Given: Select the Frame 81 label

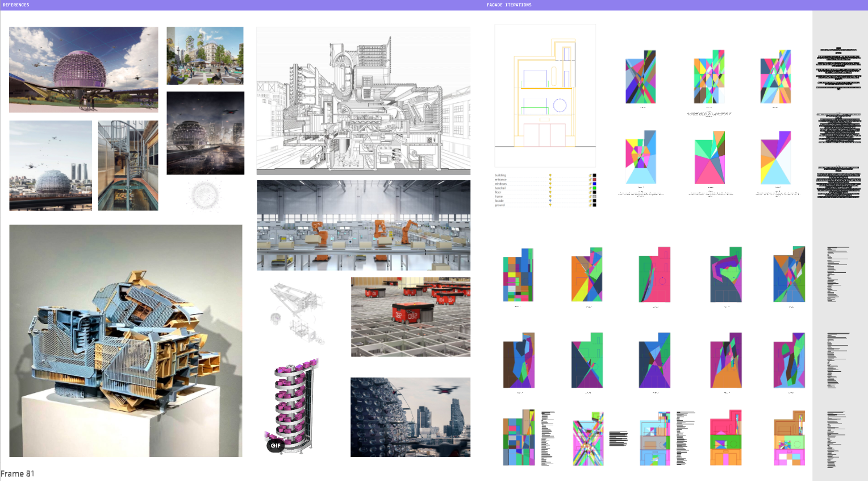Looking at the screenshot, I should (18, 474).
